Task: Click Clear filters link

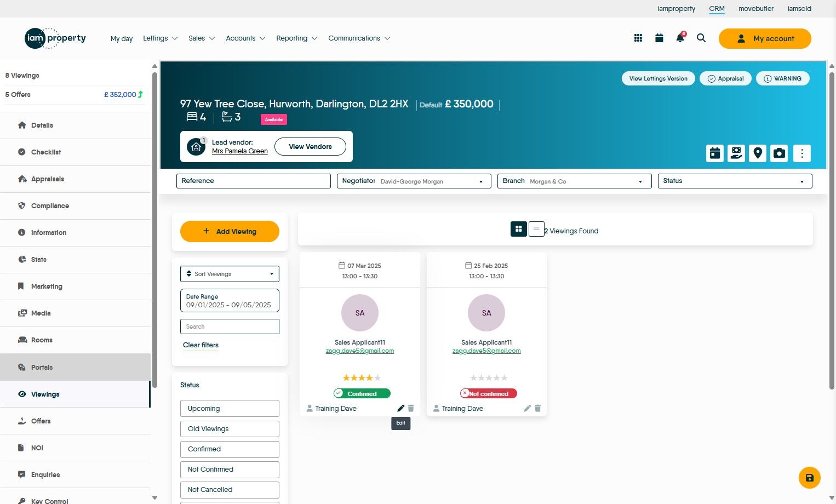Action: point(201,345)
